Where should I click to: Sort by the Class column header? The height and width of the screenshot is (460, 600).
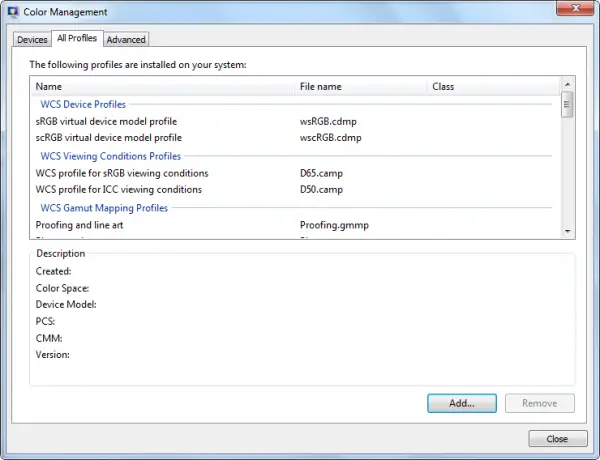click(x=493, y=86)
